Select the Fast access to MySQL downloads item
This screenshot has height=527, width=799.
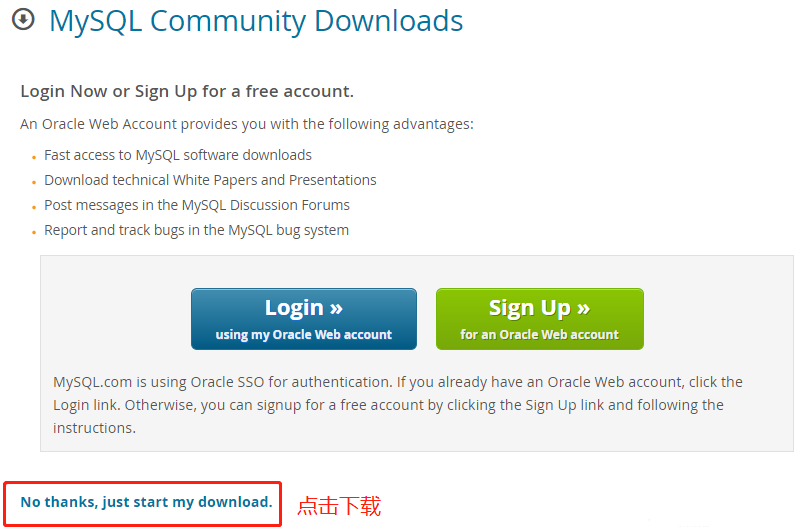click(x=178, y=155)
